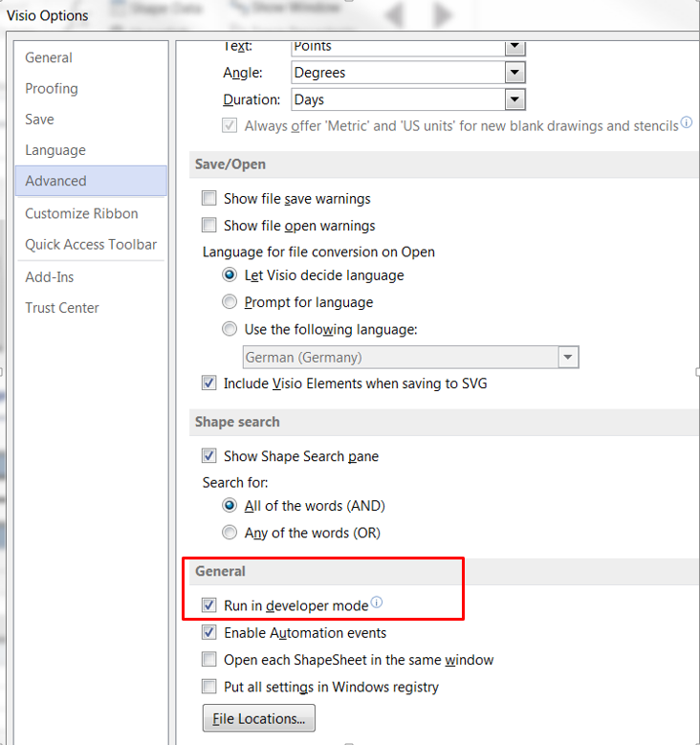Click the Shape search section header
700x745 pixels.
click(237, 422)
